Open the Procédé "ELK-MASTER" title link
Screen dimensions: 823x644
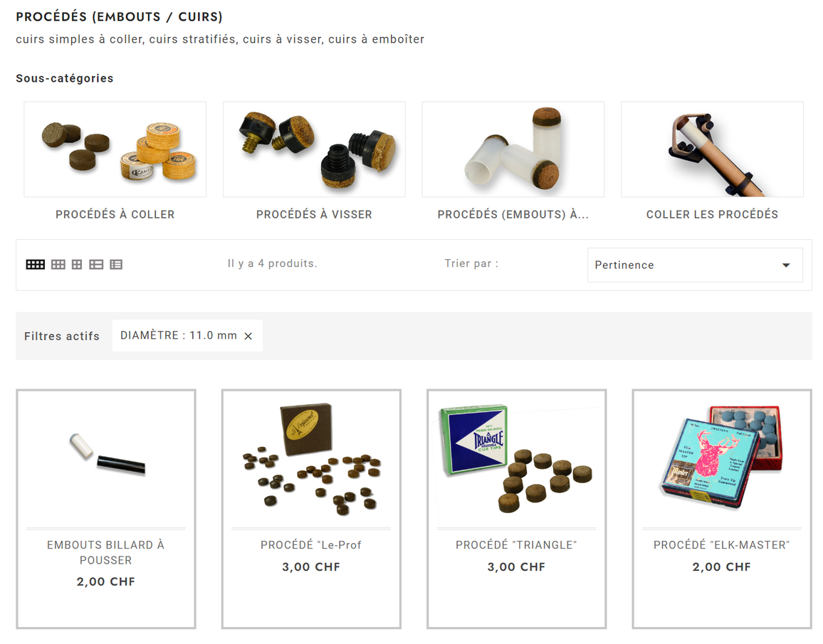coord(722,545)
